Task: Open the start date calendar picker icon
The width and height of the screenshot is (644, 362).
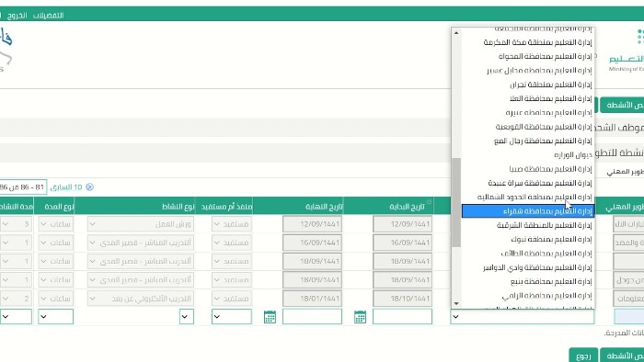Action: 360,316
